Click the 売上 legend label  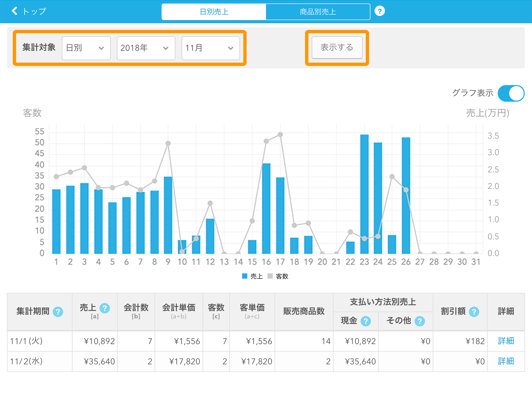coord(257,276)
